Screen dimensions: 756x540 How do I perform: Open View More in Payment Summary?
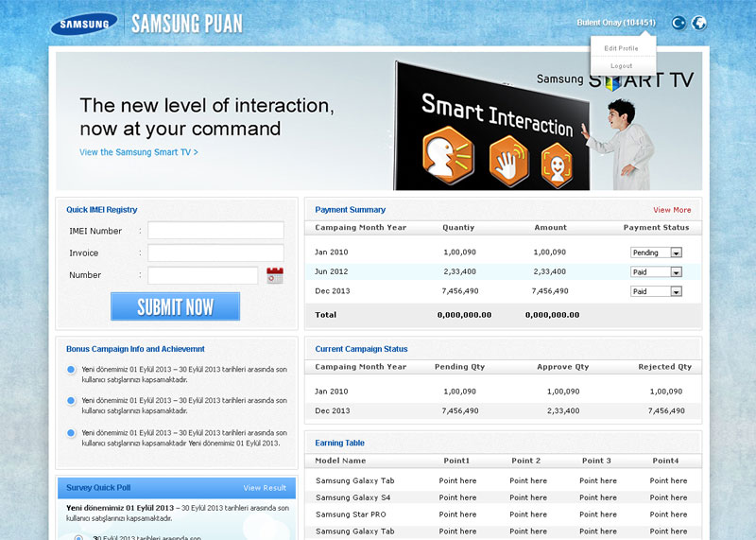(672, 210)
